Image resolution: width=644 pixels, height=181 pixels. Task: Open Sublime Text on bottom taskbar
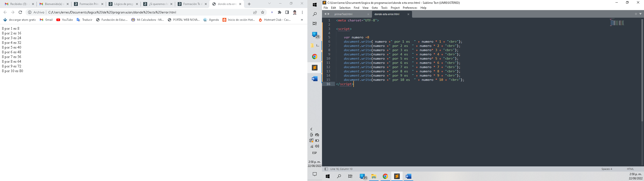(397, 177)
